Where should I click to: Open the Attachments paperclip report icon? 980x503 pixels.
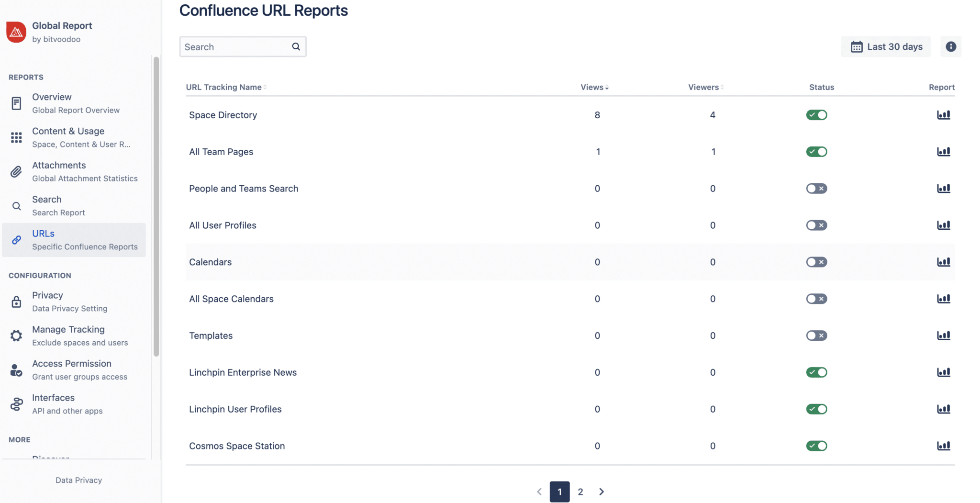coord(16,171)
